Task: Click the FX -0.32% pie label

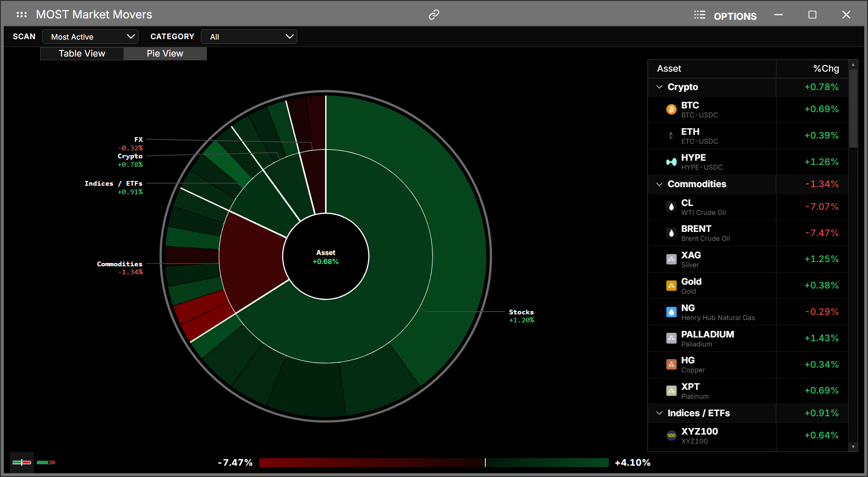Action: point(131,144)
